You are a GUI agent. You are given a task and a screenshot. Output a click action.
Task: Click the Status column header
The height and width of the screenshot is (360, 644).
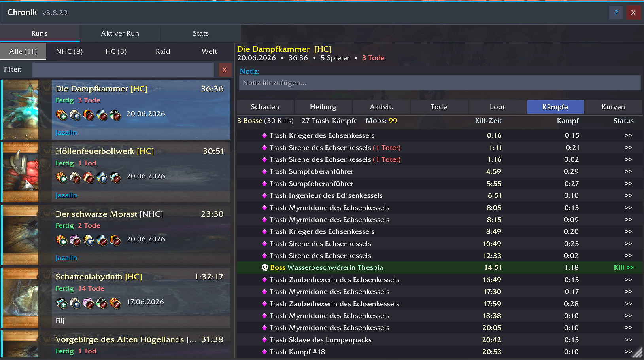point(623,121)
